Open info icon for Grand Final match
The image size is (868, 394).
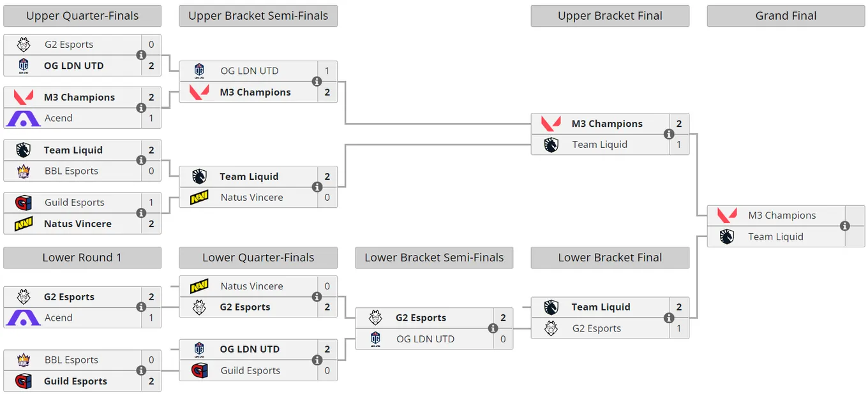coord(845,226)
